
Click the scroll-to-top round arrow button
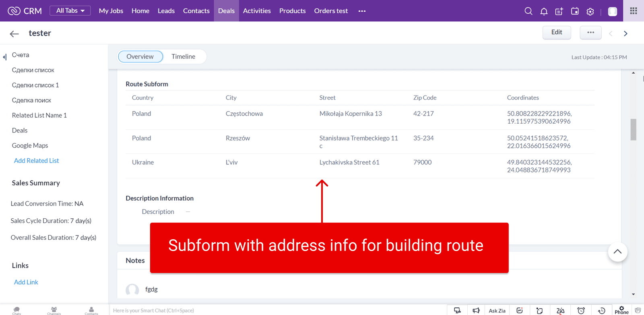pyautogui.click(x=617, y=252)
